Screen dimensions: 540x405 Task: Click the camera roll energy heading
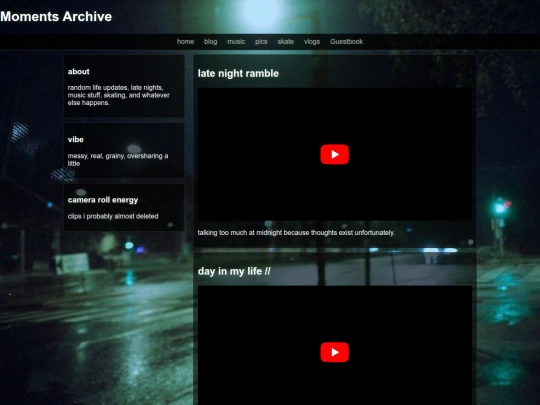coord(103,200)
